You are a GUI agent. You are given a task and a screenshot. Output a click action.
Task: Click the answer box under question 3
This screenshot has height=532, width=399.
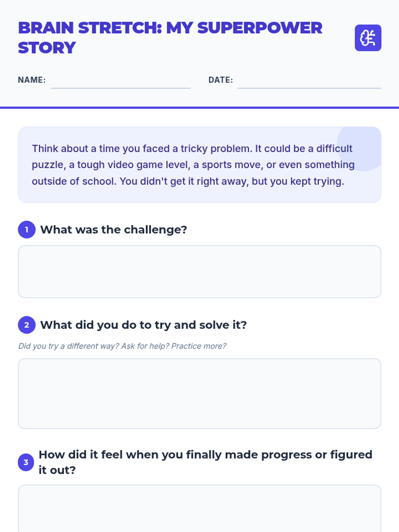[x=199, y=509]
